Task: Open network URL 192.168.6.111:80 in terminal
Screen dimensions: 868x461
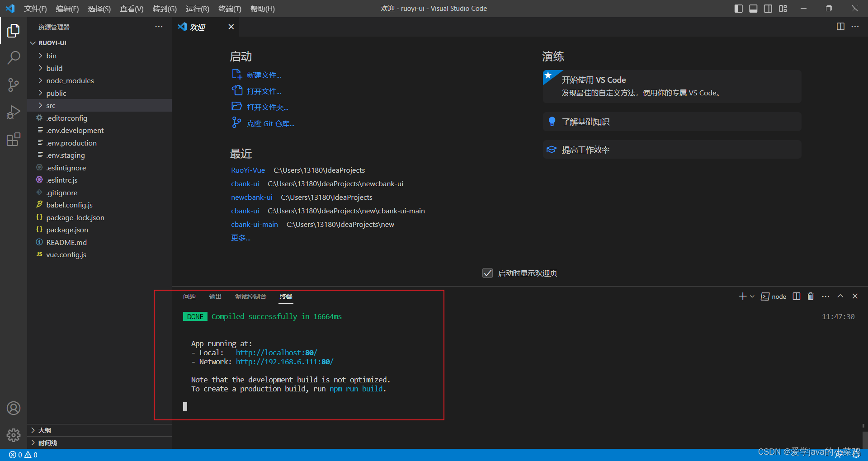Action: pos(284,362)
